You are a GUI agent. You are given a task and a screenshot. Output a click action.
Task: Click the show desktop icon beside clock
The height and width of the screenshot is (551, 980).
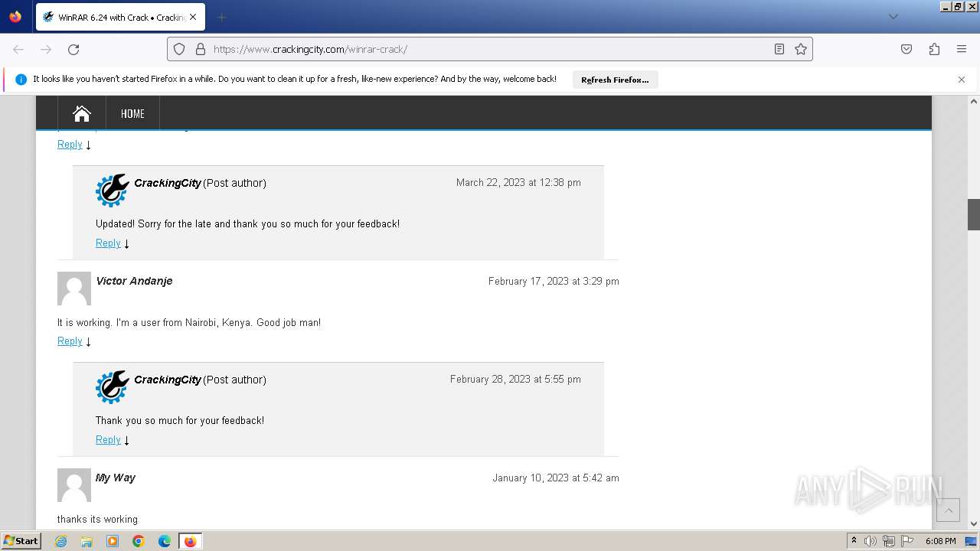tap(972, 541)
